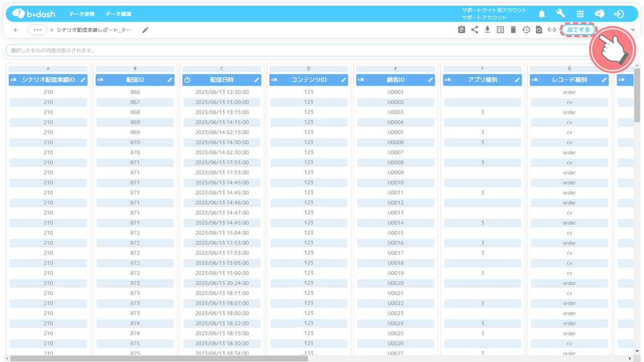Screen dimensions: 644x362
Task: Go back with the left arrow
Action: point(16,30)
